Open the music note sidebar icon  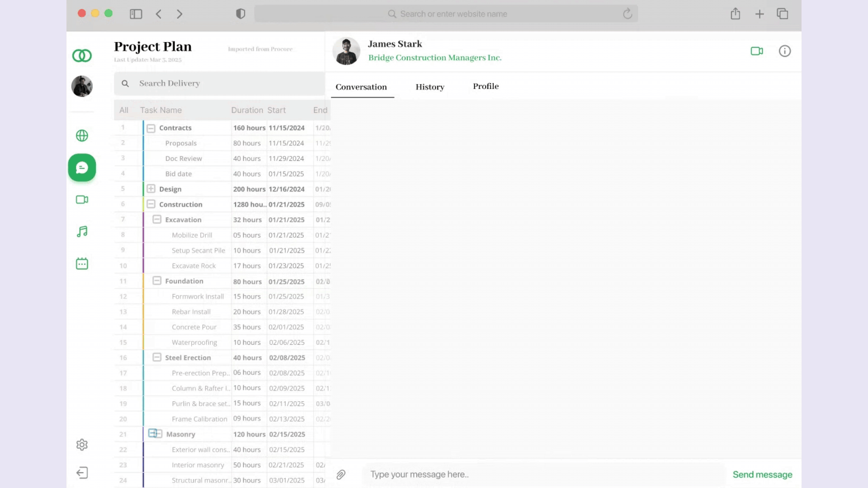click(x=82, y=232)
